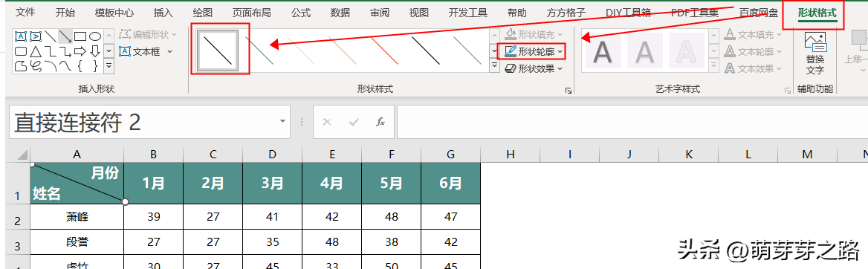The image size is (868, 269).
Task: Apply the teal line style
Action: pos(260,51)
